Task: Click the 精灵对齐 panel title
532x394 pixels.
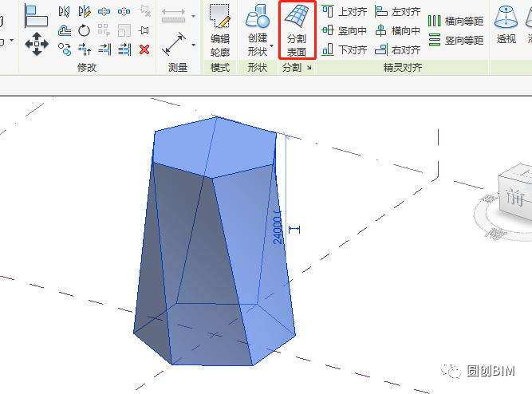Action: click(403, 68)
